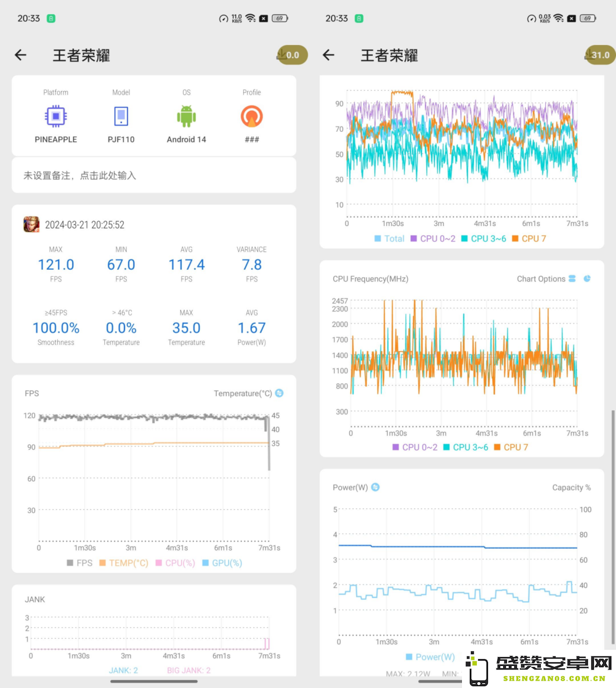
Task: Tap the battery 69 icon in right status bar
Action: [588, 18]
